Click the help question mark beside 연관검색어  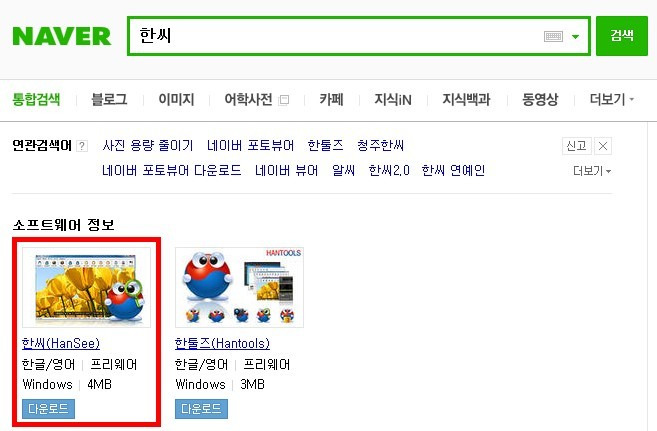coord(82,146)
